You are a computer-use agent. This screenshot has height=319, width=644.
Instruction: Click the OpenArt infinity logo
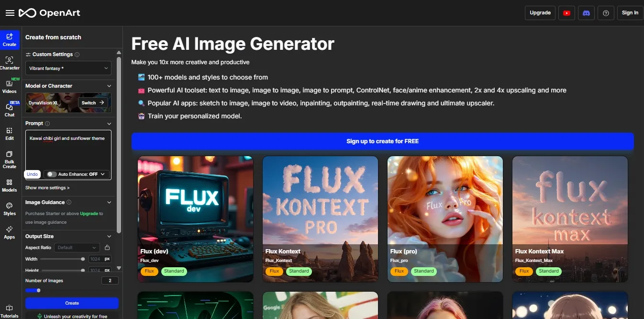[x=28, y=13]
